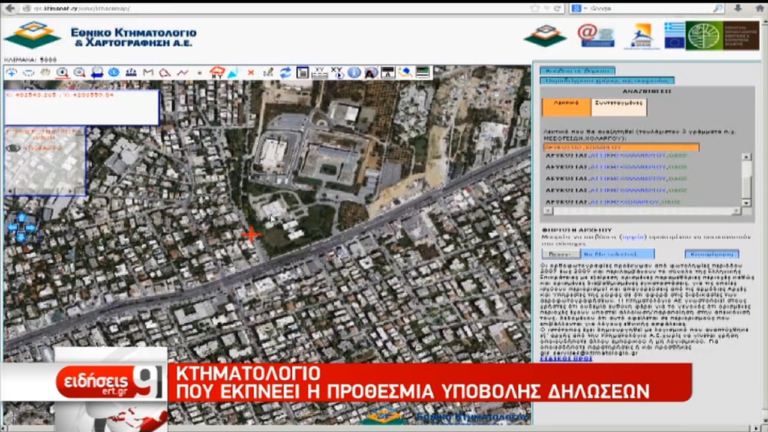Image resolution: width=768 pixels, height=432 pixels.
Task: Pan map right with blue arrow
Action: [31, 228]
